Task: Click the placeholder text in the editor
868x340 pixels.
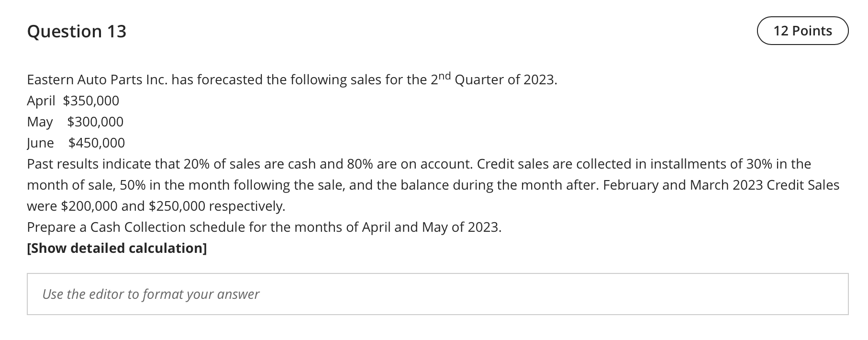Action: [x=151, y=294]
